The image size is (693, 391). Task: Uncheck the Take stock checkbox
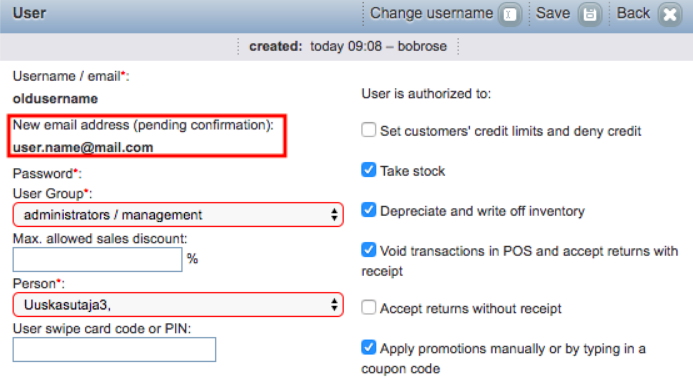[x=369, y=170]
